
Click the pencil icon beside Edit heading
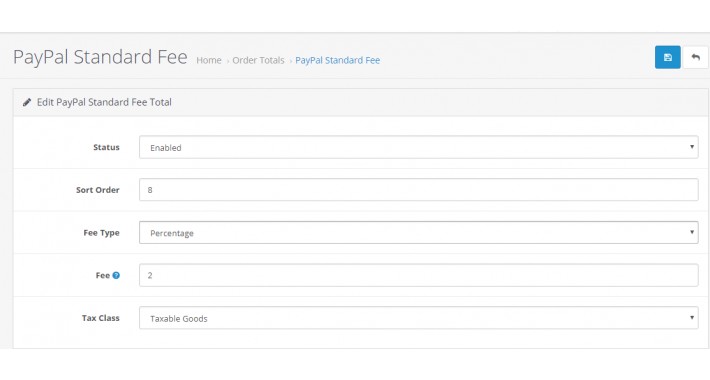click(27, 102)
